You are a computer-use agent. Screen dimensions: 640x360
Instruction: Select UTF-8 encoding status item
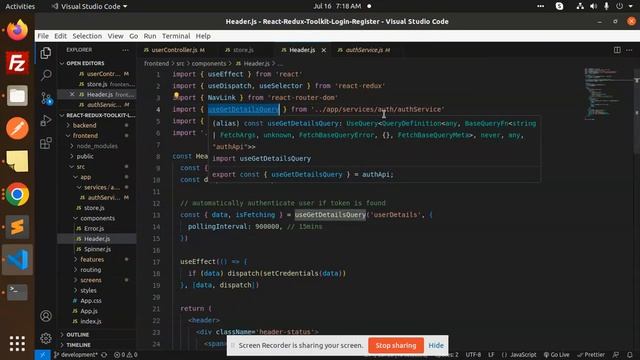coord(473,355)
